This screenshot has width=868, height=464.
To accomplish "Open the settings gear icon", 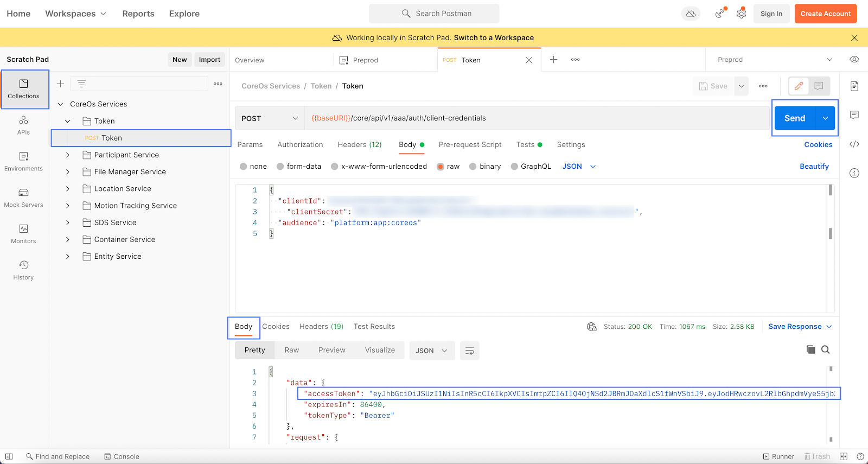I will (x=742, y=14).
